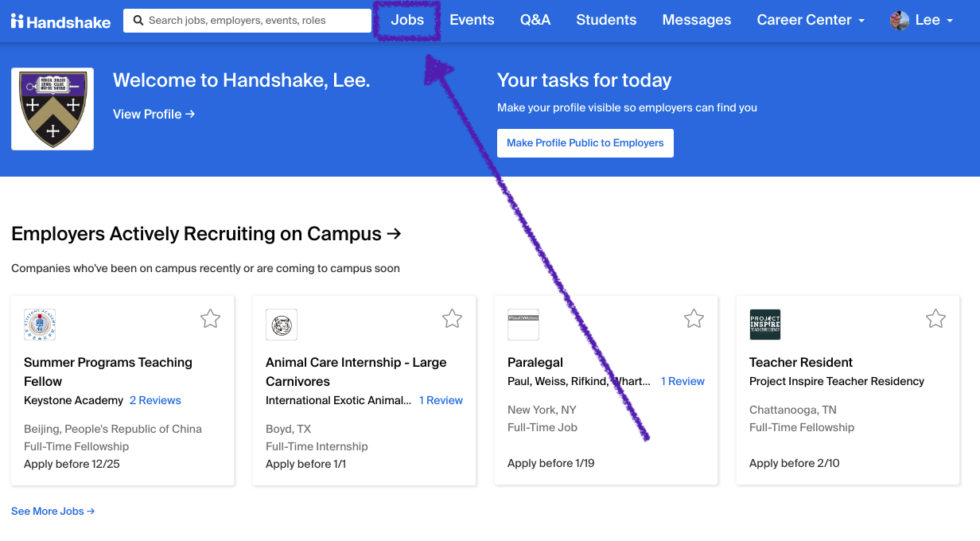
Task: Go to the Jobs tab
Action: click(x=407, y=20)
